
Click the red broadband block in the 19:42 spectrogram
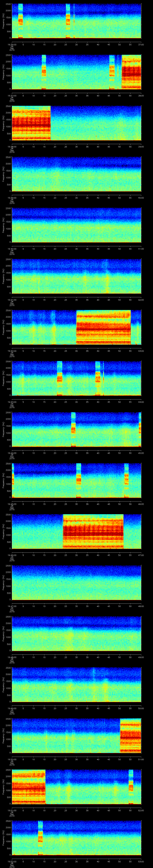coord(103,327)
